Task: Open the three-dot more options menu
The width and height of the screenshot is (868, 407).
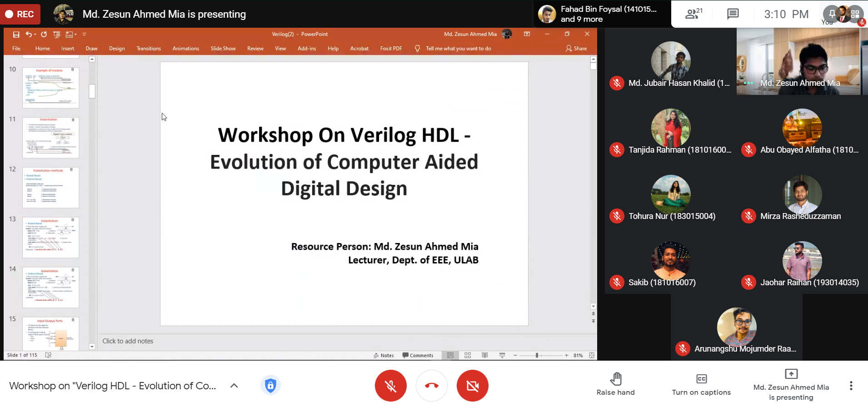Action: [x=851, y=386]
